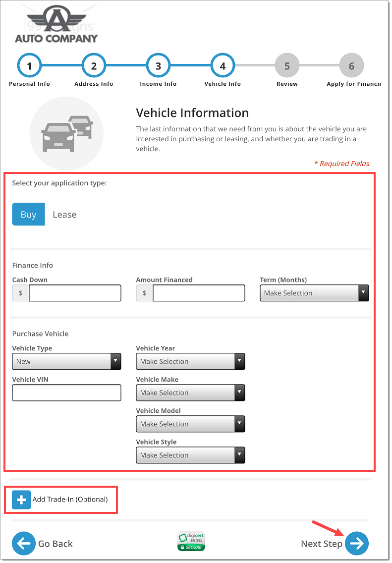Click the Go Back label
The width and height of the screenshot is (392, 563).
(x=56, y=544)
